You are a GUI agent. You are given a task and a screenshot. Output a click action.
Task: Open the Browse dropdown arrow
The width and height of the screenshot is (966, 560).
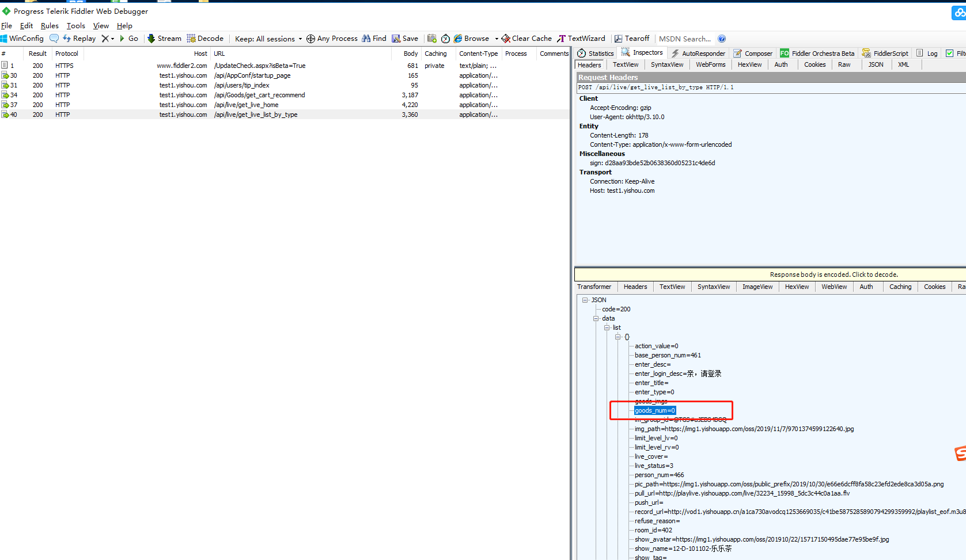tap(497, 39)
